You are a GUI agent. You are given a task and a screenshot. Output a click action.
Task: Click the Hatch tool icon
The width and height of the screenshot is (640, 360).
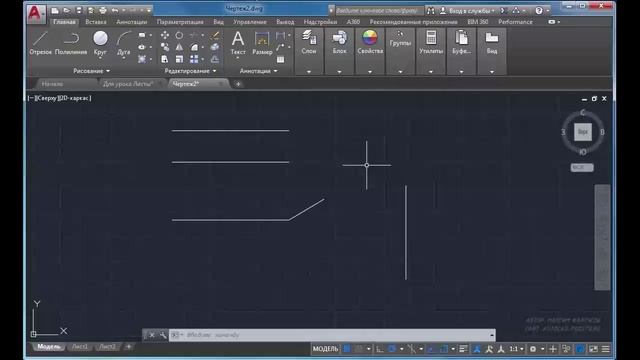(x=142, y=59)
